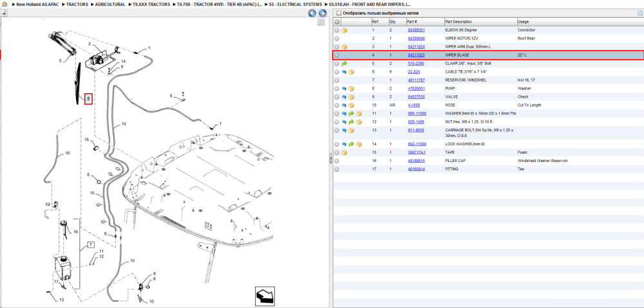Navigate to AGRICULTURAL breadcrumb
The height and width of the screenshot is (308, 644).
109,4
